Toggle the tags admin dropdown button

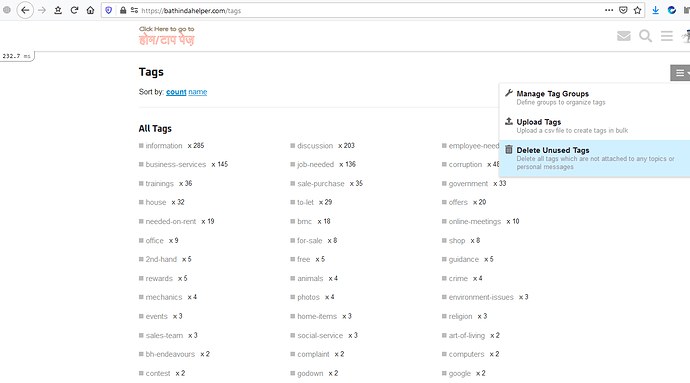click(680, 73)
